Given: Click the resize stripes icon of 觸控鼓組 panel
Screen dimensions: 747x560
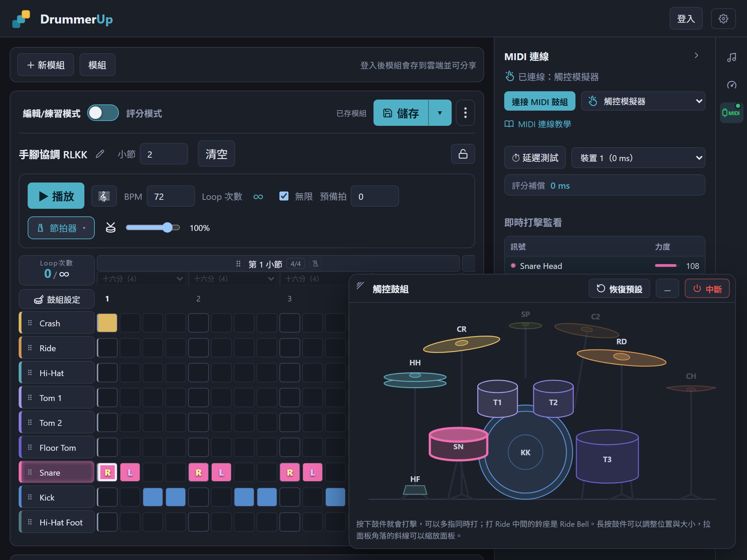Looking at the screenshot, I should tap(360, 285).
